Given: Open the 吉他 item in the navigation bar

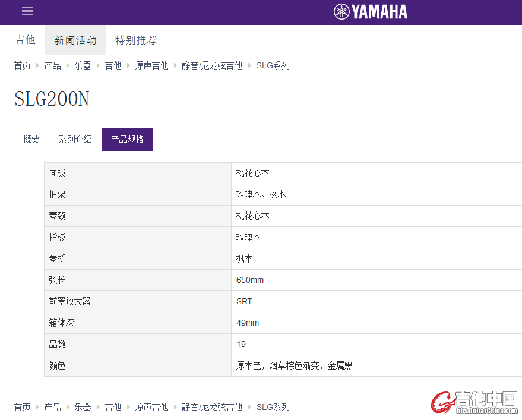Looking at the screenshot, I should point(25,40).
